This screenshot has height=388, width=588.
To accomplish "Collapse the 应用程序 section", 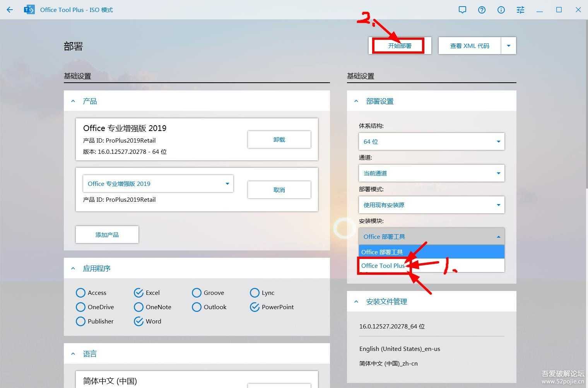I will pyautogui.click(x=73, y=268).
